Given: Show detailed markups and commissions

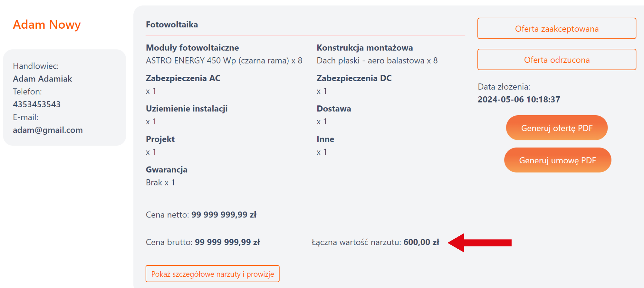Looking at the screenshot, I should pos(213,274).
